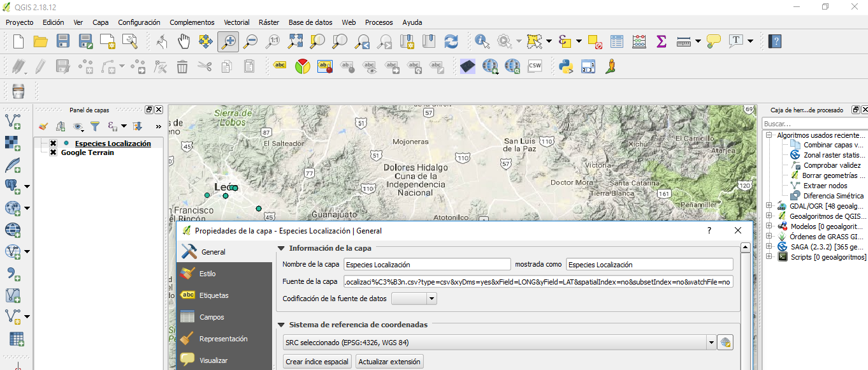Screen dimensions: 868x370
Task: Activate the Zoom Out magnifier tool
Action: 250,41
